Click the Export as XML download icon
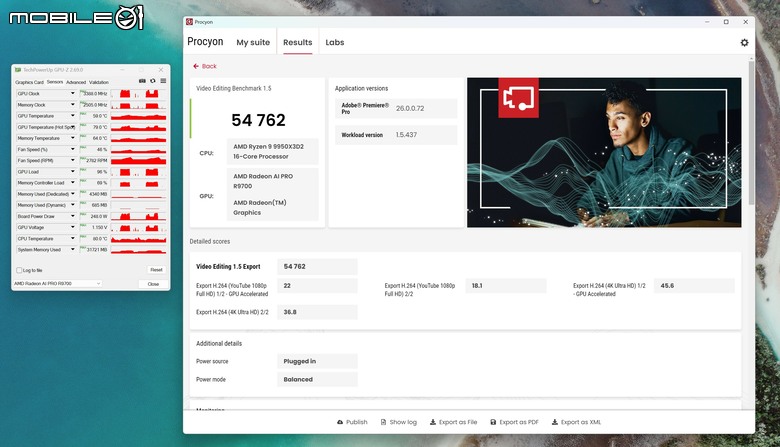This screenshot has height=447, width=780. point(555,422)
